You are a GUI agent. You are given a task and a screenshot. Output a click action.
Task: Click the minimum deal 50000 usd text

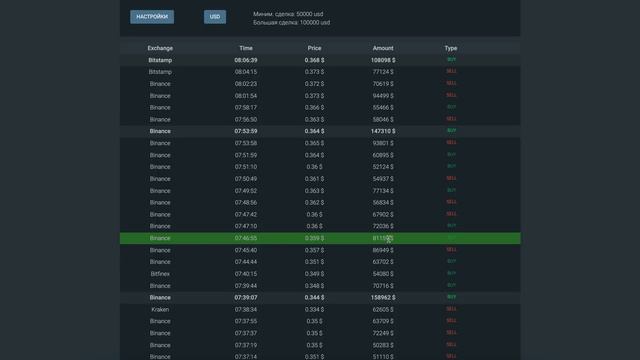(x=288, y=14)
